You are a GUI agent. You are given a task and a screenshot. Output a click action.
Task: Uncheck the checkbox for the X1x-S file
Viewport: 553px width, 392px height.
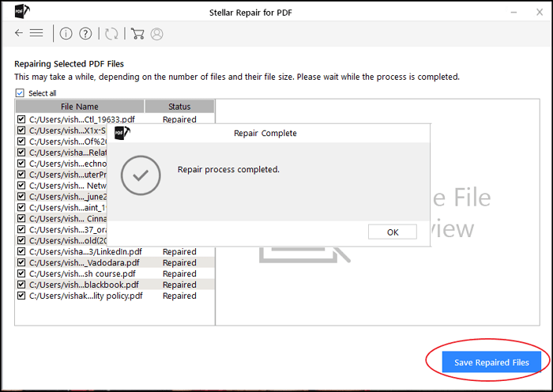[21, 130]
